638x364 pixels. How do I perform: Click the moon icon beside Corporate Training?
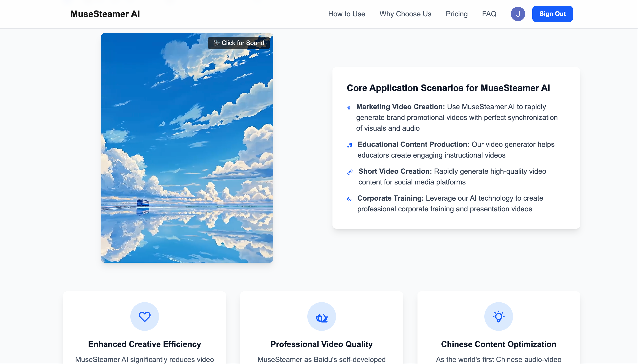[x=349, y=199]
